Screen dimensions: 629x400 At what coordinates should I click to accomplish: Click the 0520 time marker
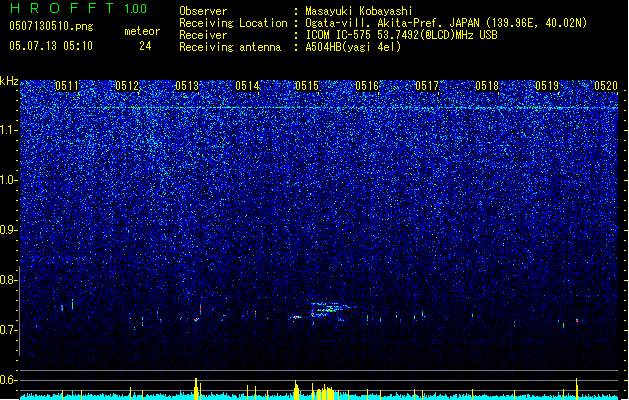pyautogui.click(x=606, y=86)
